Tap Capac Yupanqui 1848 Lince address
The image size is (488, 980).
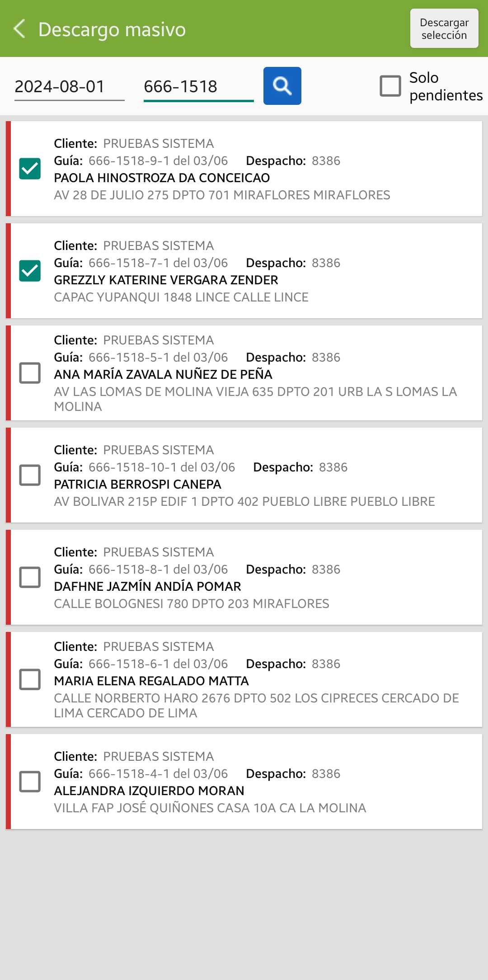(x=181, y=297)
